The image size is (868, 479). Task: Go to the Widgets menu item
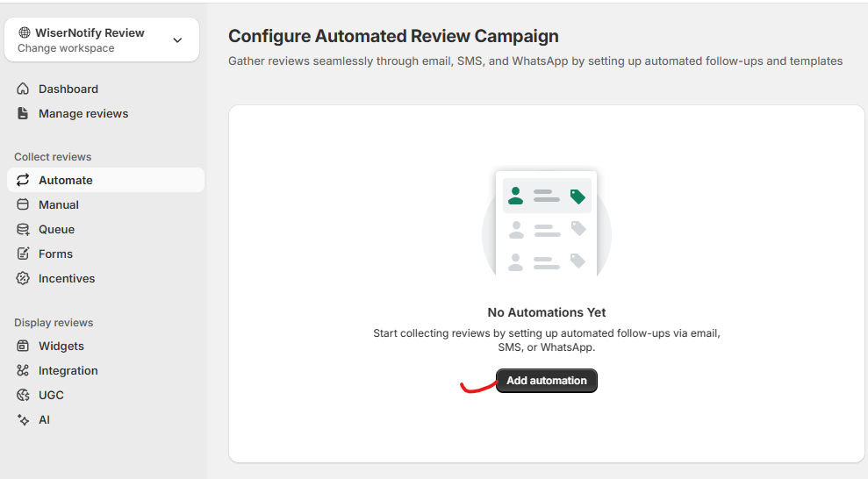(x=61, y=346)
